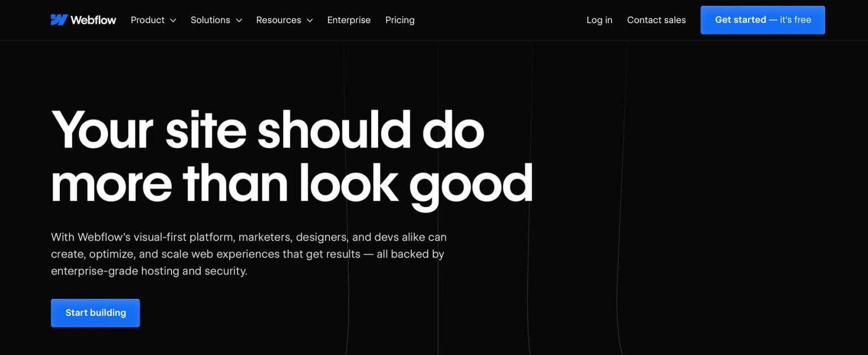This screenshot has width=868, height=355.
Task: Click the chevron beside Solutions
Action: 238,20
